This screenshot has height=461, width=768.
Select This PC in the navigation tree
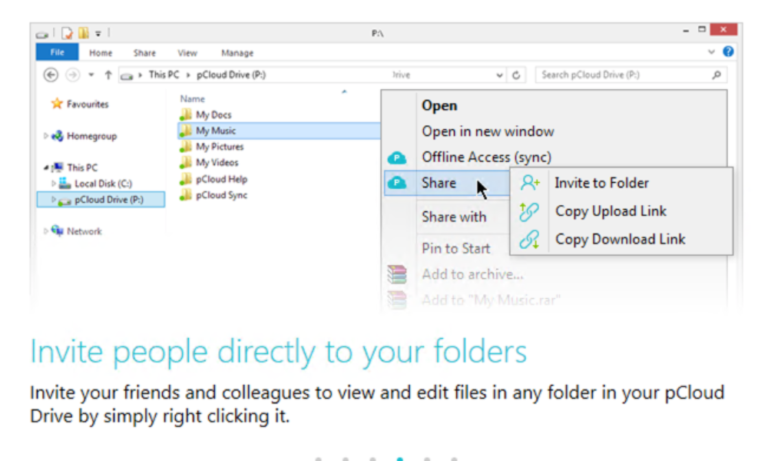click(82, 168)
